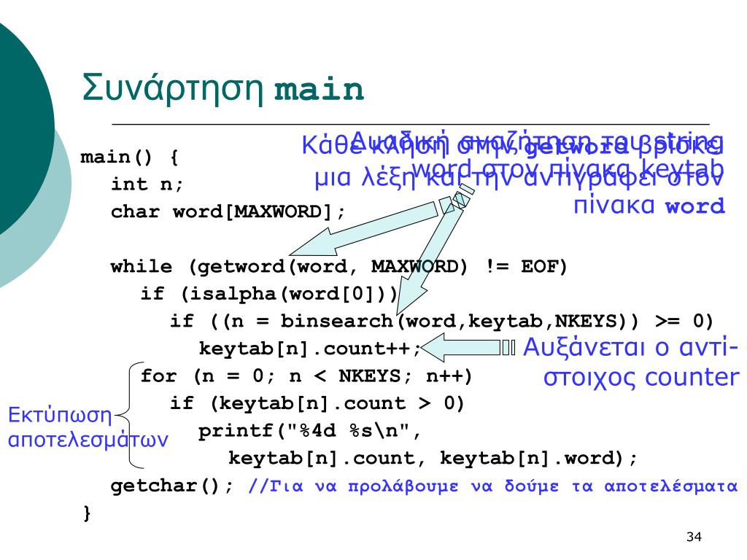
Task: Select the code line 'main() {'
Action: click(x=129, y=157)
